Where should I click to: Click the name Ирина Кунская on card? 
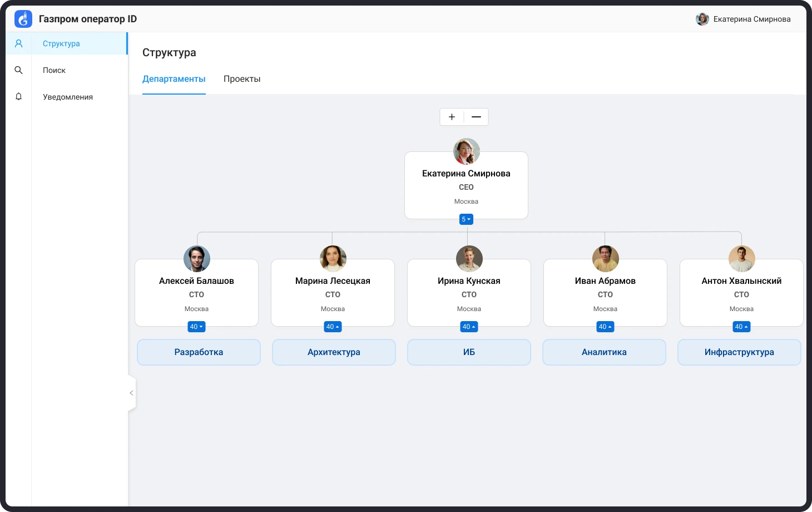[x=469, y=281]
